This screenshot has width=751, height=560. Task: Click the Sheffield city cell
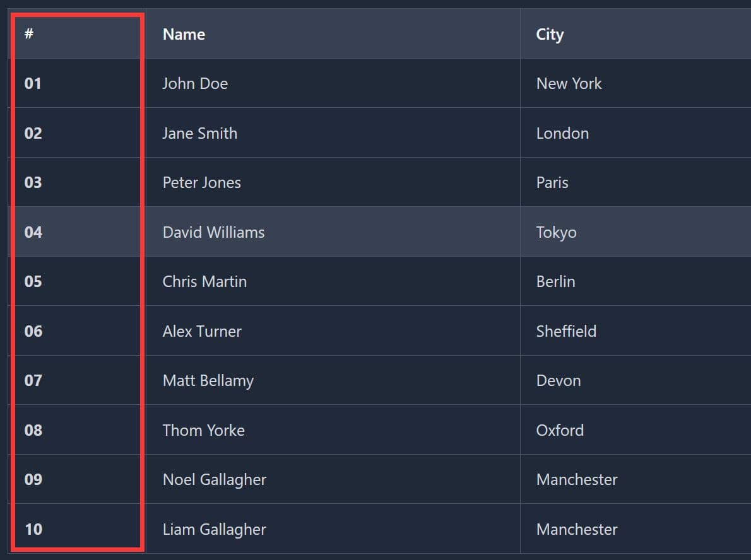(x=566, y=332)
